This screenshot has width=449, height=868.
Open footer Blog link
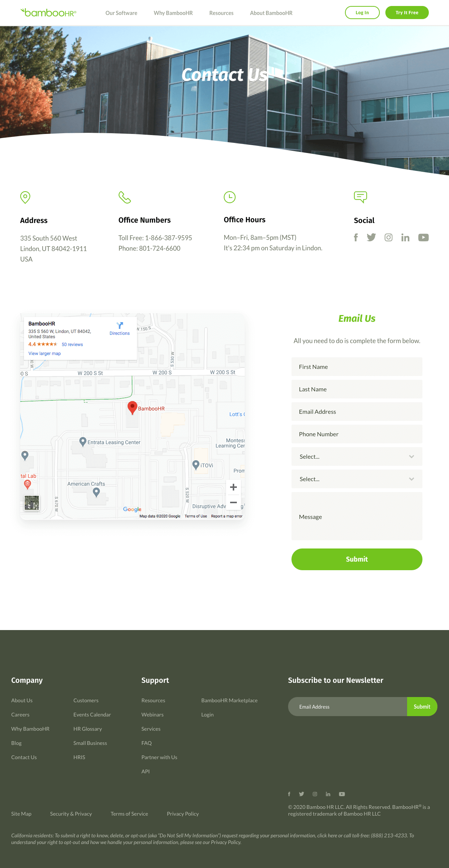(x=16, y=743)
